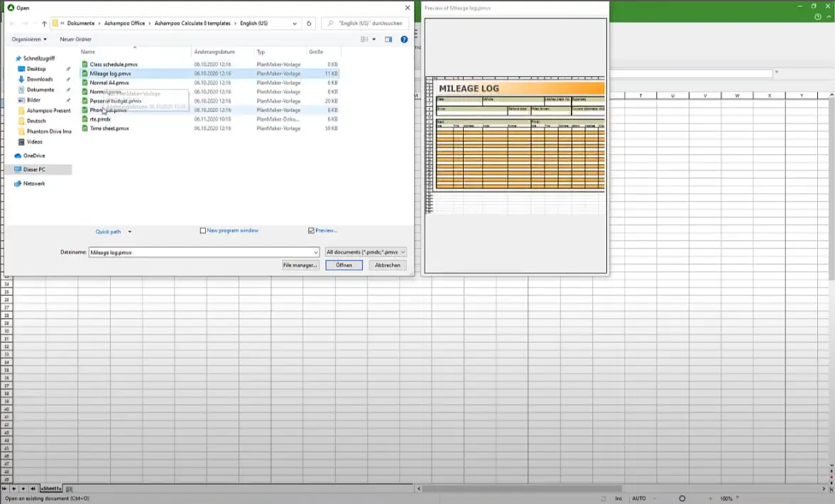The image size is (835, 504).
Task: Sort files by Änderungsdatum column header
Action: click(214, 52)
